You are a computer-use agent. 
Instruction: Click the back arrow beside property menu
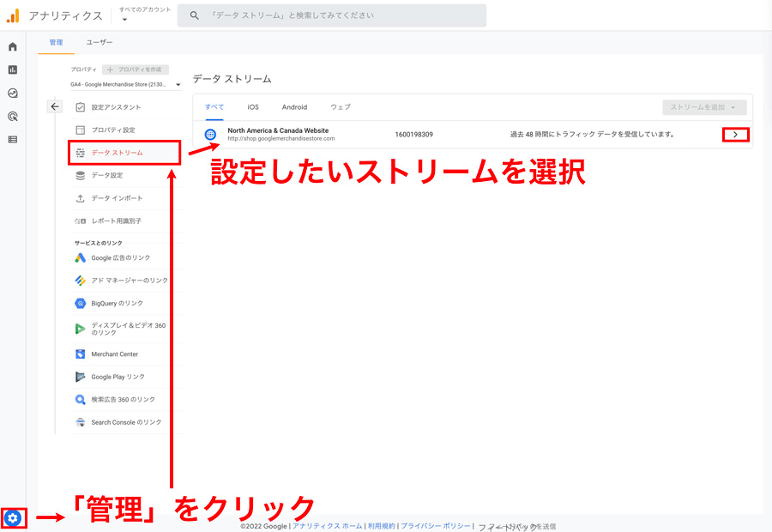pos(55,106)
